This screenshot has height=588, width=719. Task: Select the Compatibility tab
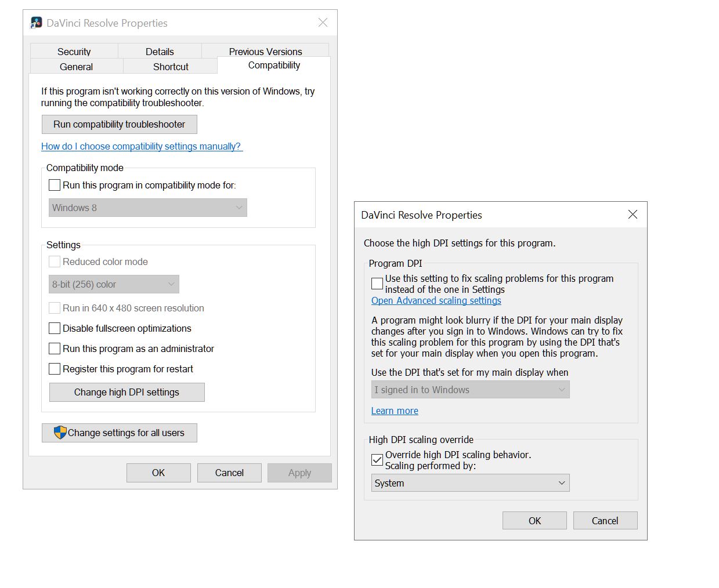(274, 65)
